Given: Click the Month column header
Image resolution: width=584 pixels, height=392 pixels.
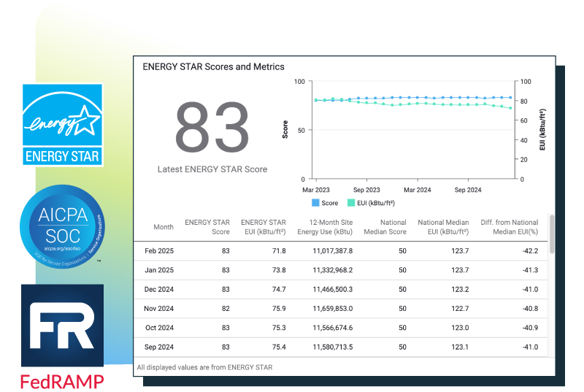Looking at the screenshot, I should pyautogui.click(x=164, y=227).
